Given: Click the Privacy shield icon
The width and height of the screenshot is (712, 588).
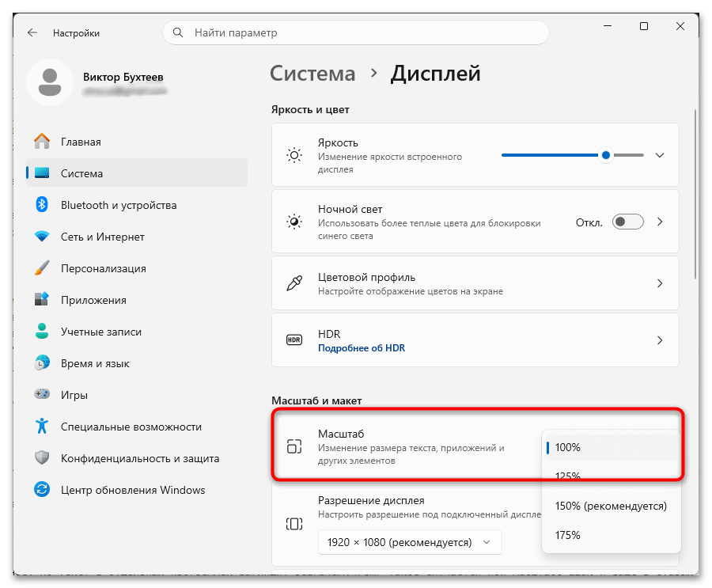Looking at the screenshot, I should click(x=42, y=458).
